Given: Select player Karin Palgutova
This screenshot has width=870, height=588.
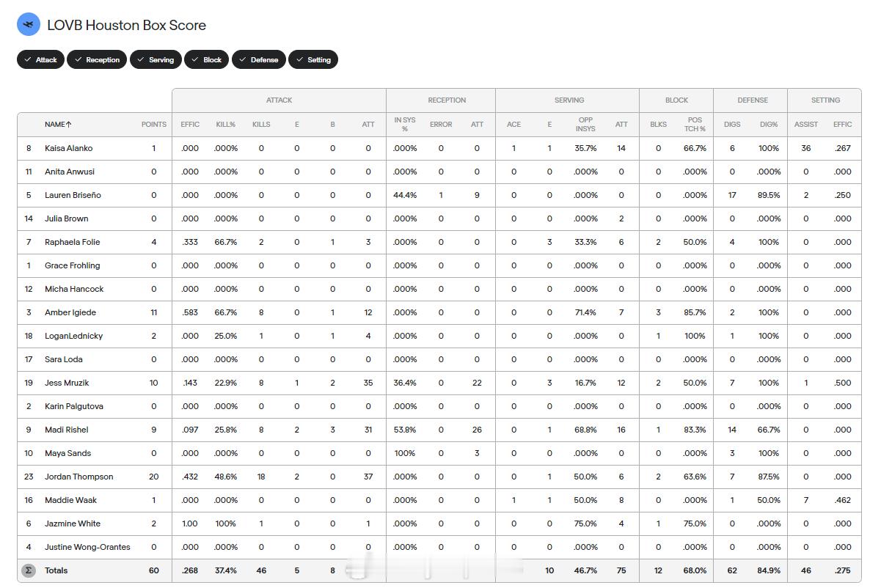Looking at the screenshot, I should click(74, 406).
